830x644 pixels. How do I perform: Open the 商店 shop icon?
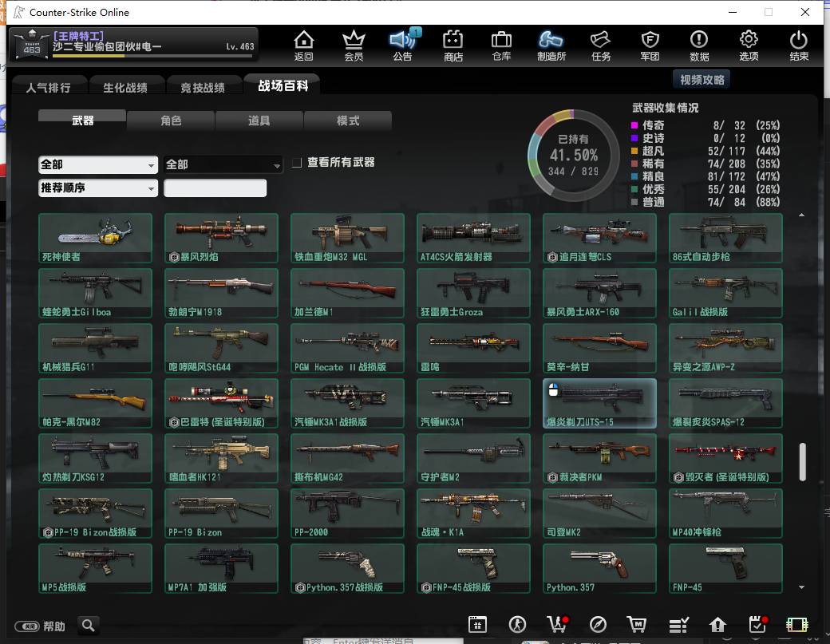[453, 45]
